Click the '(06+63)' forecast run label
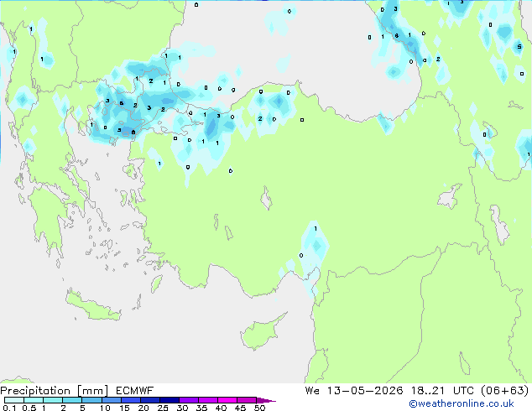This screenshot has width=532, height=411. [x=505, y=391]
